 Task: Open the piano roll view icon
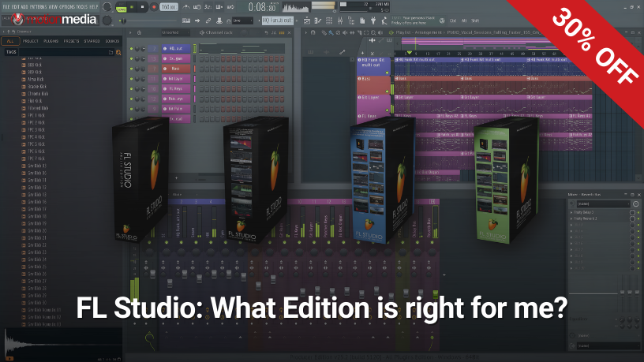318,21
